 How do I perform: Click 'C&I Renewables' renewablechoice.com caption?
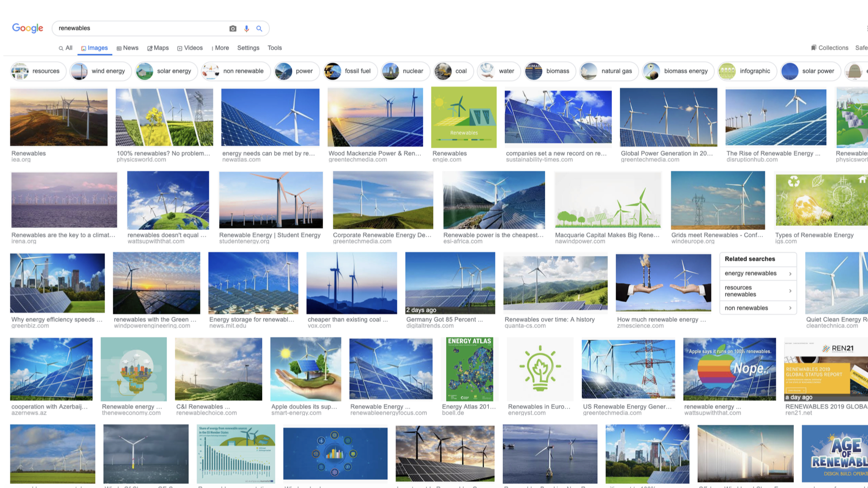point(203,407)
